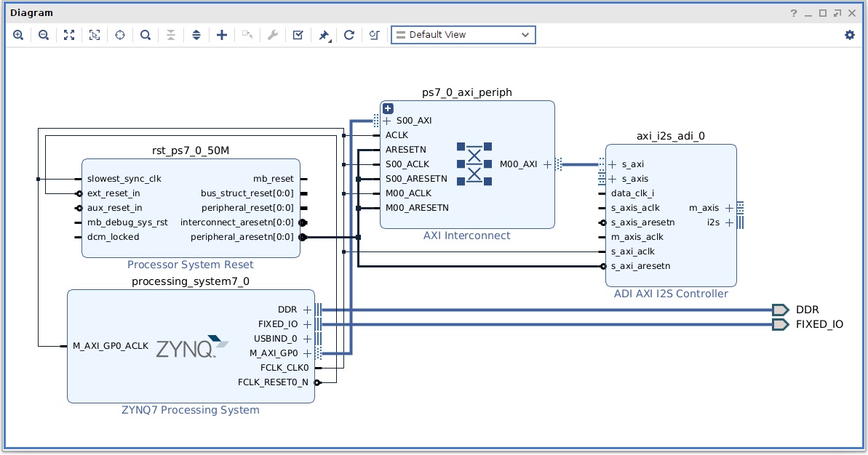The height and width of the screenshot is (455, 868).
Task: Click the Float panel icon in header
Action: point(837,12)
